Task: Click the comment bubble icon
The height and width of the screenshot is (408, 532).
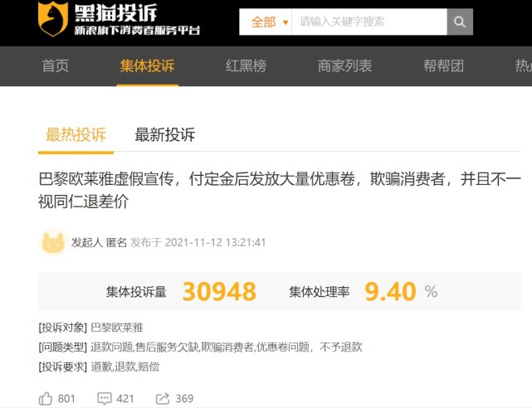Action: (x=105, y=399)
